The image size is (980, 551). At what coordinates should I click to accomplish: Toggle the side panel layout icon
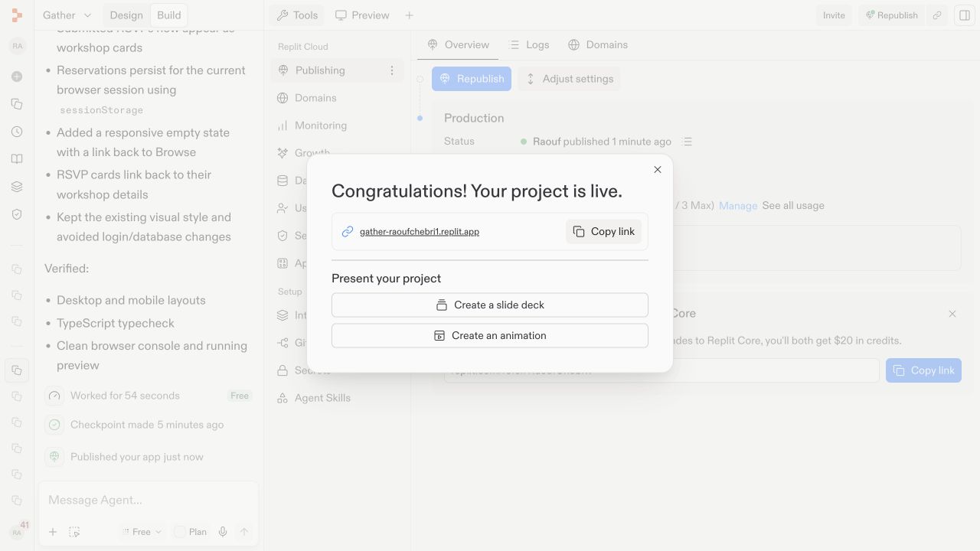coord(964,15)
